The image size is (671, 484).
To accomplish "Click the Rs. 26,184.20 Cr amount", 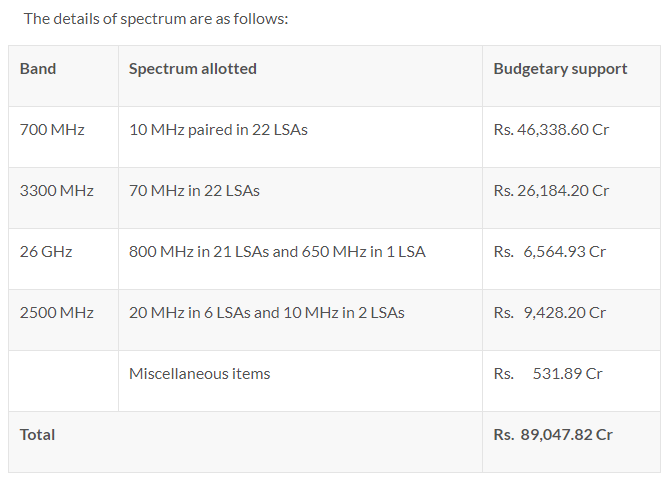I will (551, 191).
